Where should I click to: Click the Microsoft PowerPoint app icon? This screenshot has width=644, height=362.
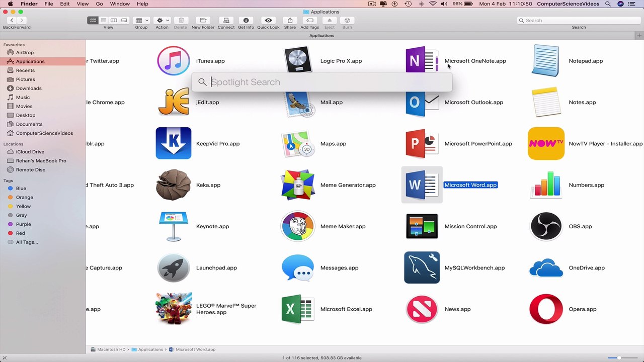click(x=422, y=144)
